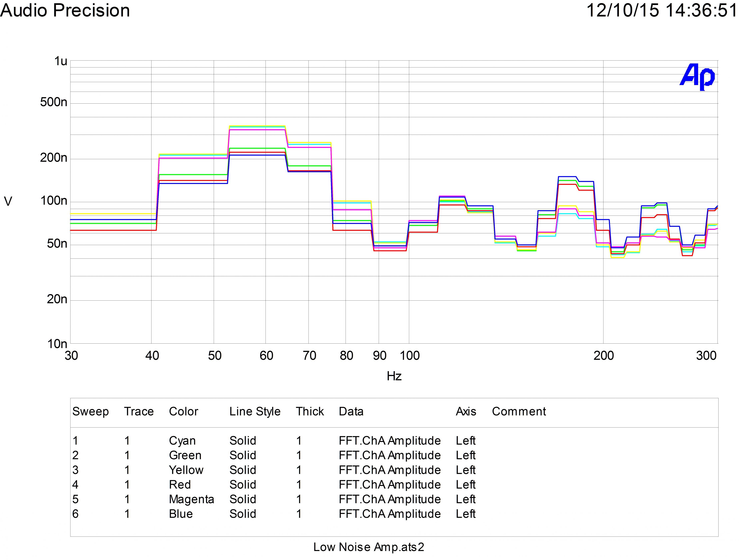The width and height of the screenshot is (739, 560).
Task: Click sweep number '5' in the legend
Action: point(75,500)
